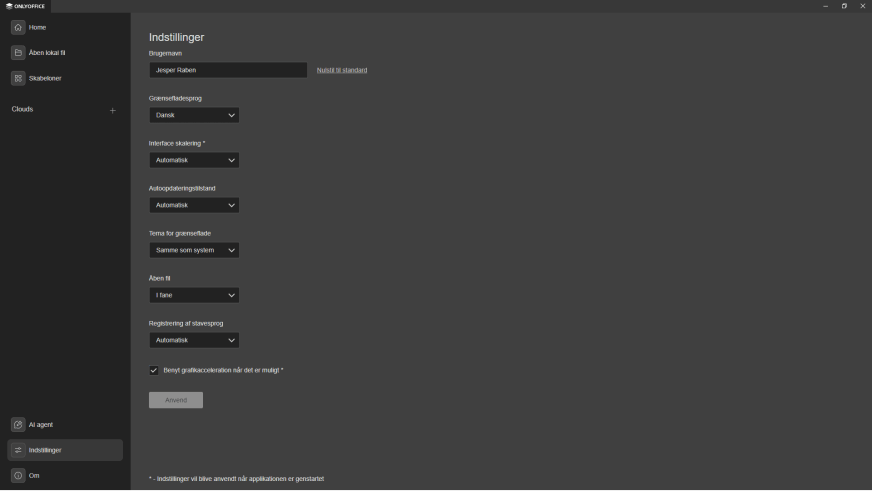Open the Åben lokal fil folder icon
Viewport: 872px width, 491px height.
[x=18, y=53]
